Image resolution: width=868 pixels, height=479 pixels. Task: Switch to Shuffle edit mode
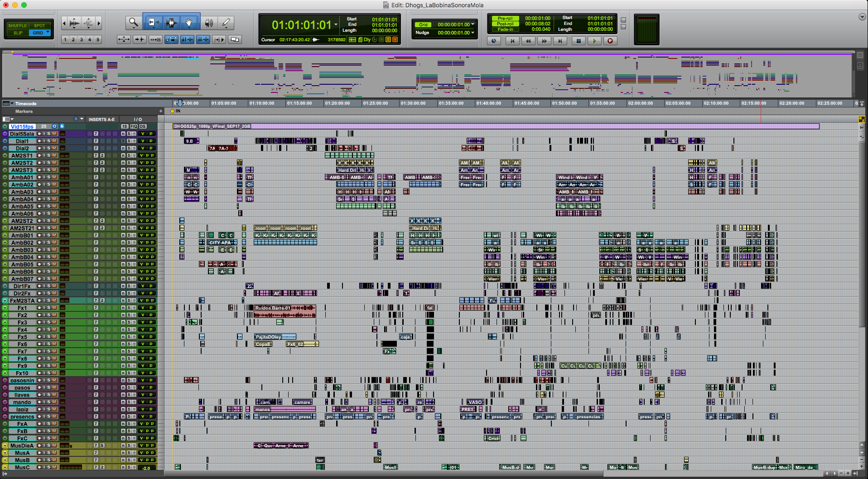(x=18, y=25)
